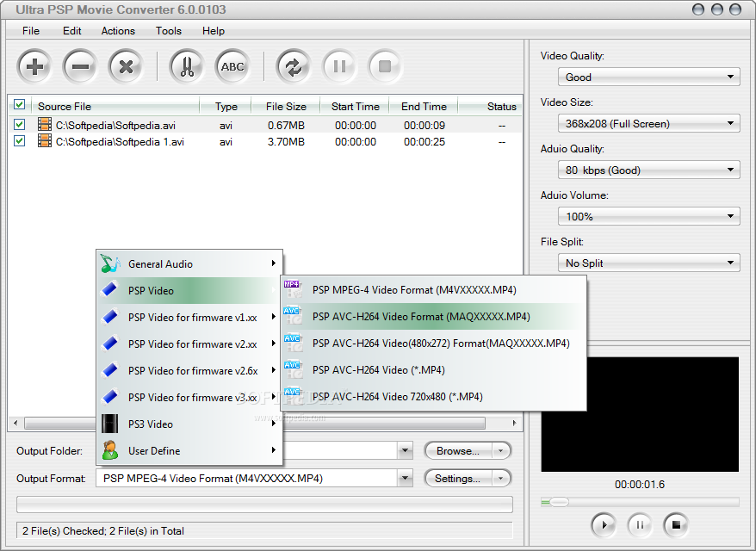This screenshot has height=551, width=756.
Task: Click the Remove file minus icon
Action: [x=80, y=66]
